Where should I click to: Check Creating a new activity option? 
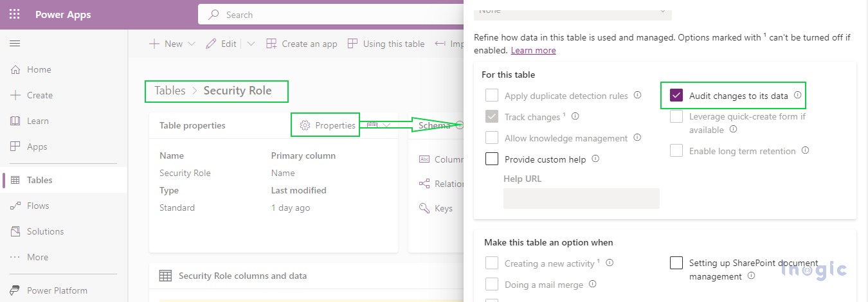pos(492,263)
